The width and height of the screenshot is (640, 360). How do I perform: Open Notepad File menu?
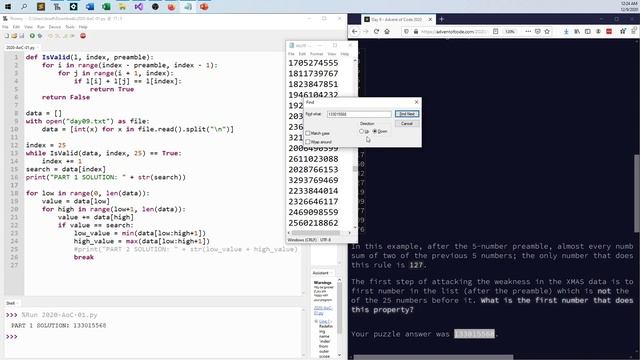point(291,54)
